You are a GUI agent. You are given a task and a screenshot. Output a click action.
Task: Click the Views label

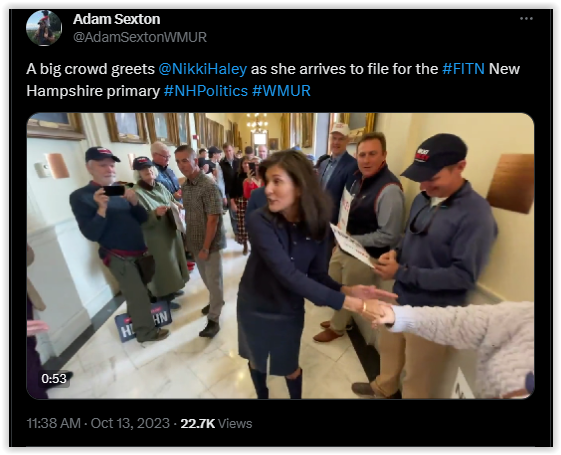235,424
